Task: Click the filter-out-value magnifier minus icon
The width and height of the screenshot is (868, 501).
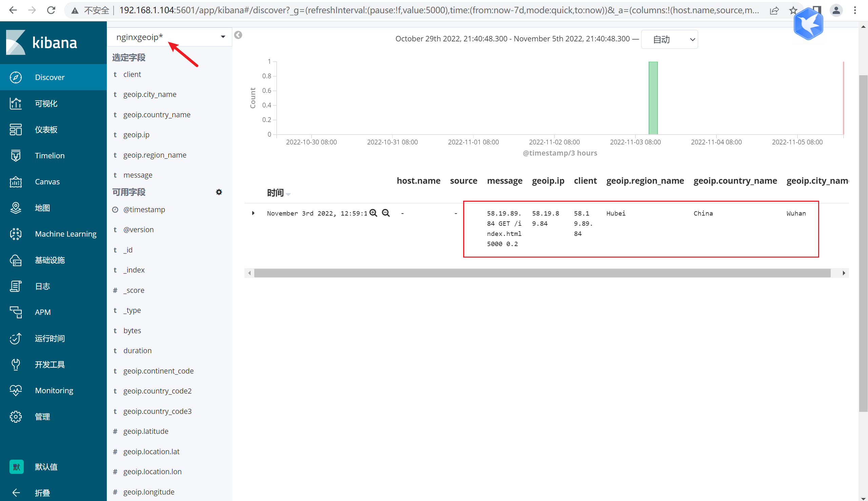Action: point(386,213)
